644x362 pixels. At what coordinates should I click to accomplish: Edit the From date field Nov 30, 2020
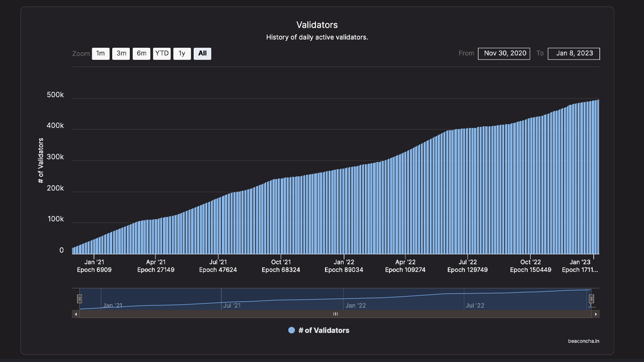[x=504, y=53]
